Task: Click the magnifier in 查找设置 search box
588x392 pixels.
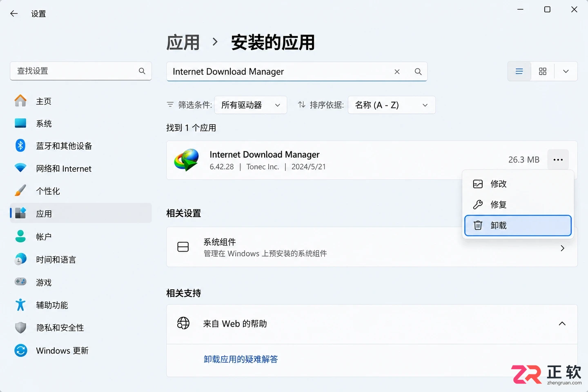Action: (x=142, y=71)
